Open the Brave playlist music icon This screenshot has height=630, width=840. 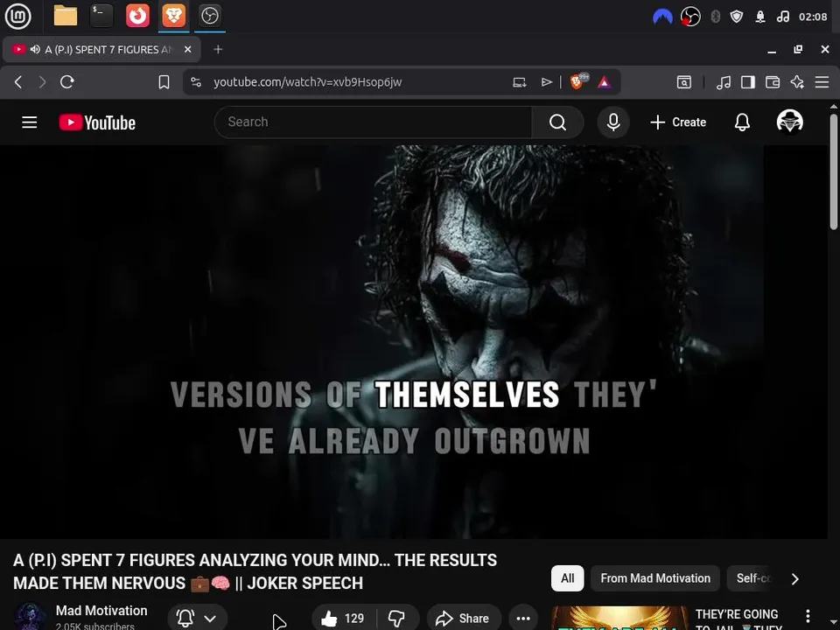[724, 82]
